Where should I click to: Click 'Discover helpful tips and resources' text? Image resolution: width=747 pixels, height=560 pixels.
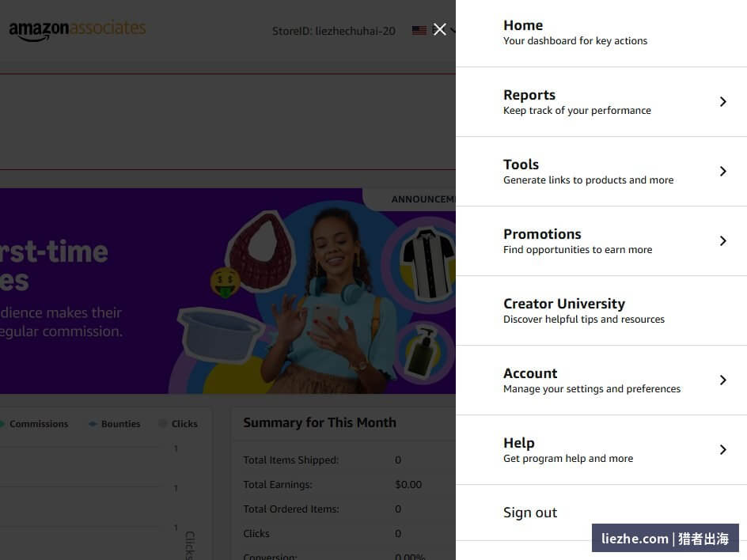coord(584,319)
